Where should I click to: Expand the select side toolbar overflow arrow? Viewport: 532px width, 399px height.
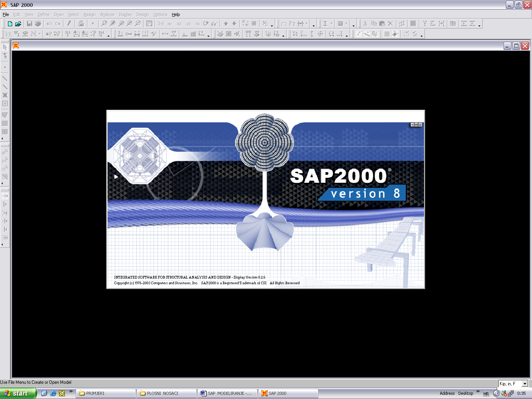(2, 183)
